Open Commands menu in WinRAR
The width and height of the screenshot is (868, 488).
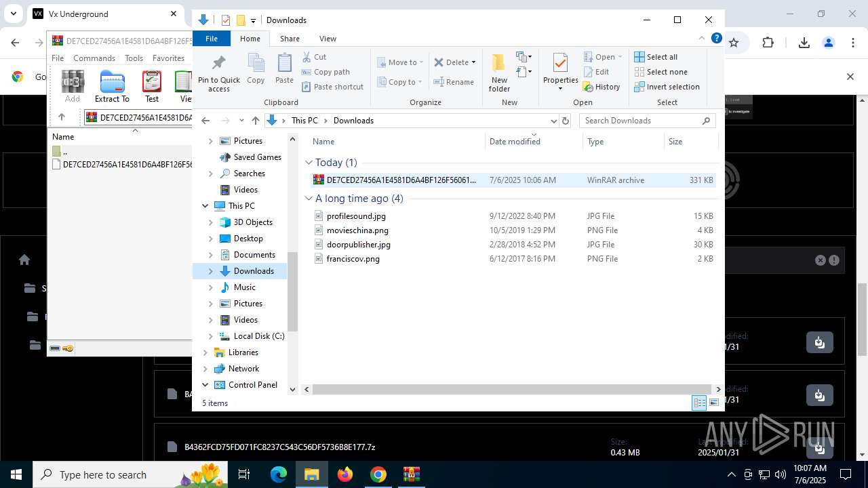pos(94,58)
